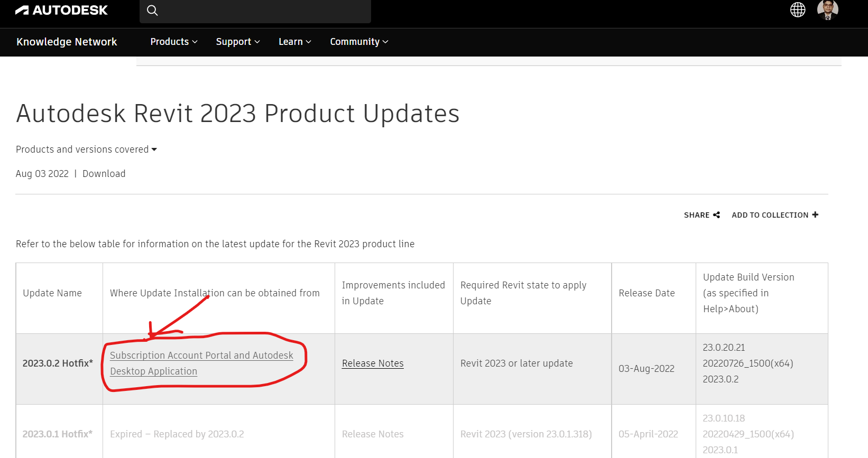868x458 pixels.
Task: Open Knowledge Network home link
Action: point(67,42)
